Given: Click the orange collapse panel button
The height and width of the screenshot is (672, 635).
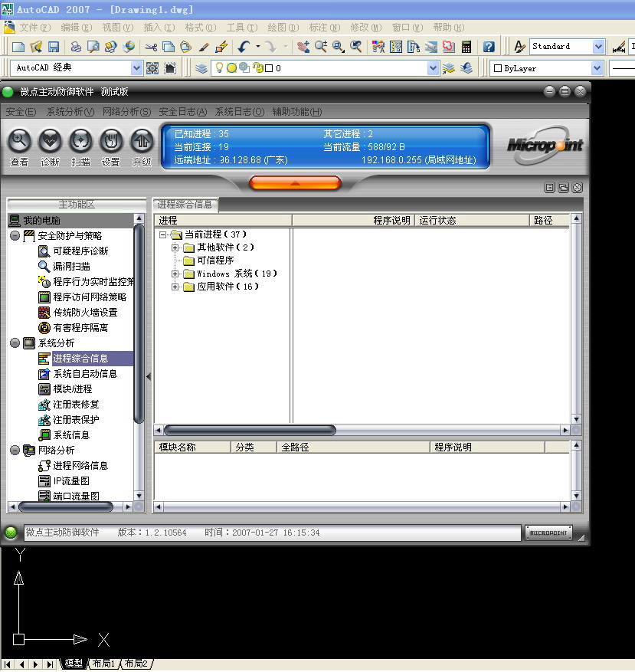Looking at the screenshot, I should pos(295,183).
